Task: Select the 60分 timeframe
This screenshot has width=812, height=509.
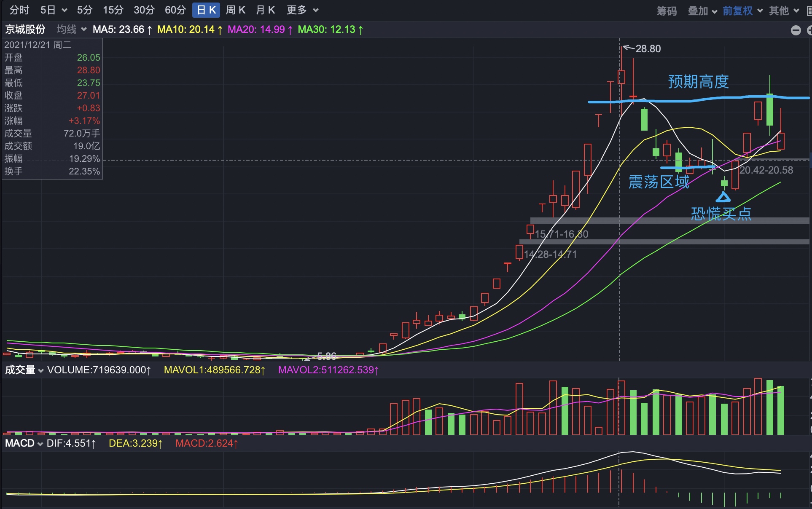Action: tap(175, 10)
